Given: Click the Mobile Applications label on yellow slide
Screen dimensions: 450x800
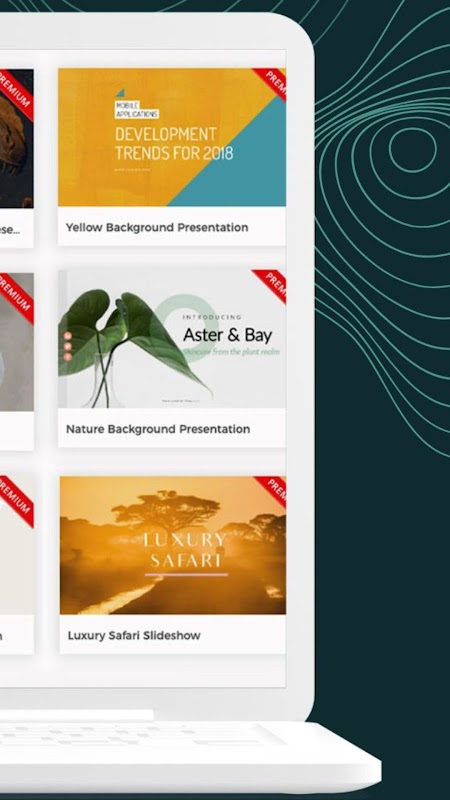Looking at the screenshot, I should tap(136, 110).
